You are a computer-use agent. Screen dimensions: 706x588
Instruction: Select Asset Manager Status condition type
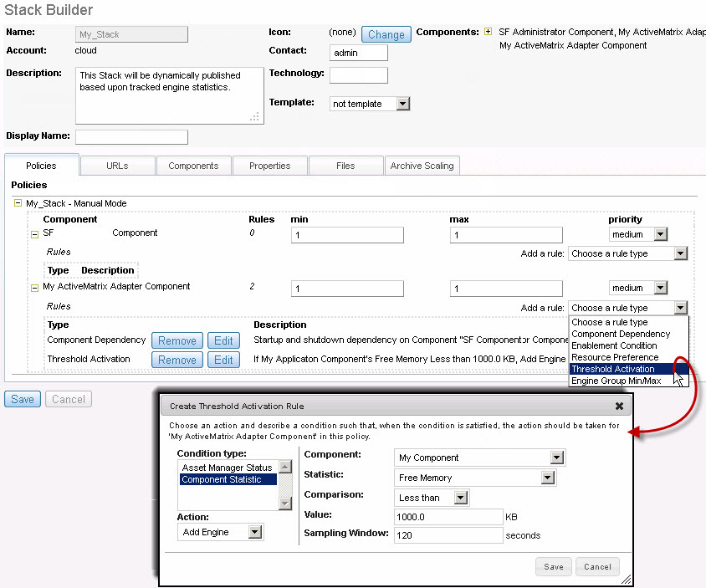click(x=227, y=468)
